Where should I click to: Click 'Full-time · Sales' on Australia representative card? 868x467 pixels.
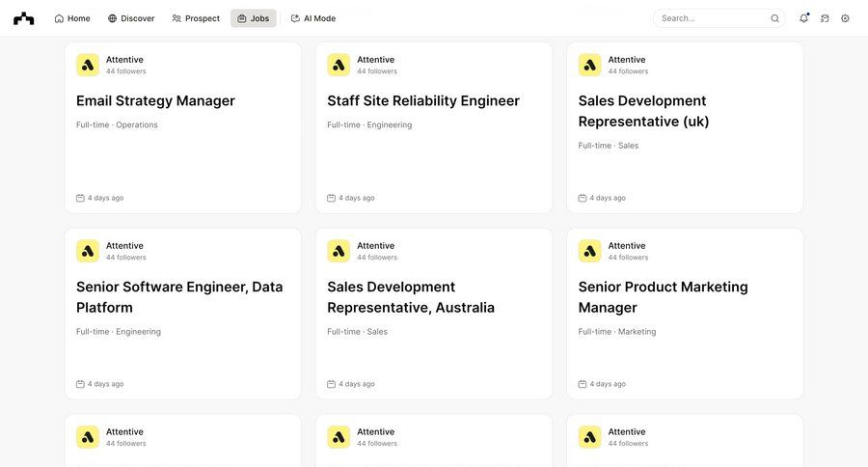point(357,331)
